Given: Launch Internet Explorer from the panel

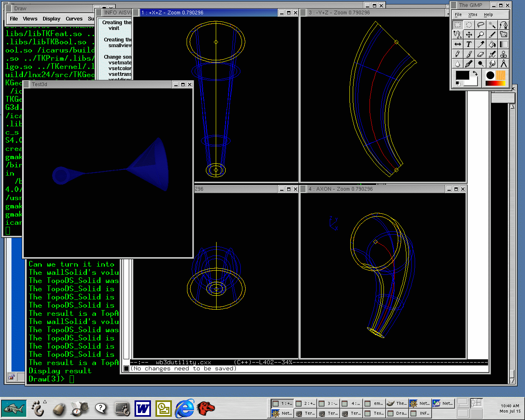Looking at the screenshot, I should point(185,408).
